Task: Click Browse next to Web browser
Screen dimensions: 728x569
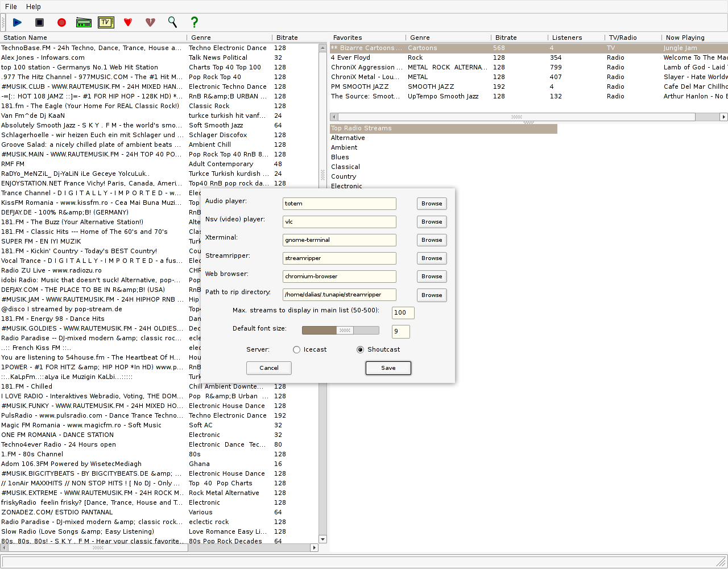Action: (x=432, y=277)
